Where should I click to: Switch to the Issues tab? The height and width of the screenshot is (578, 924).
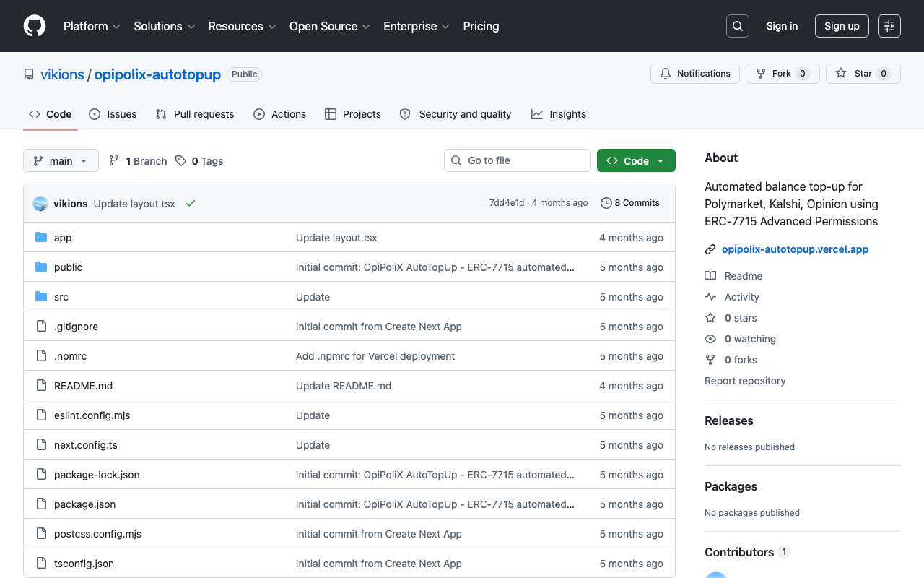click(113, 114)
